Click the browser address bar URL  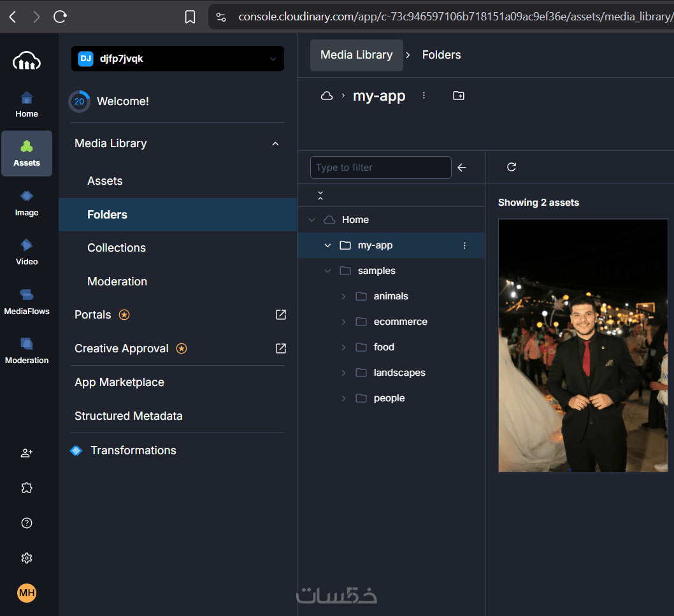pyautogui.click(x=455, y=17)
